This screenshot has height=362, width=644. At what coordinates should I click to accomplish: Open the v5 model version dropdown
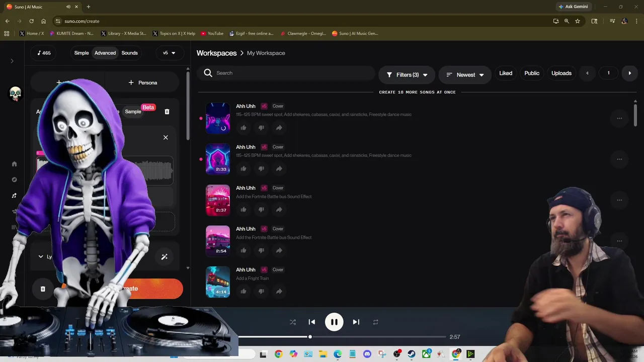click(x=169, y=53)
